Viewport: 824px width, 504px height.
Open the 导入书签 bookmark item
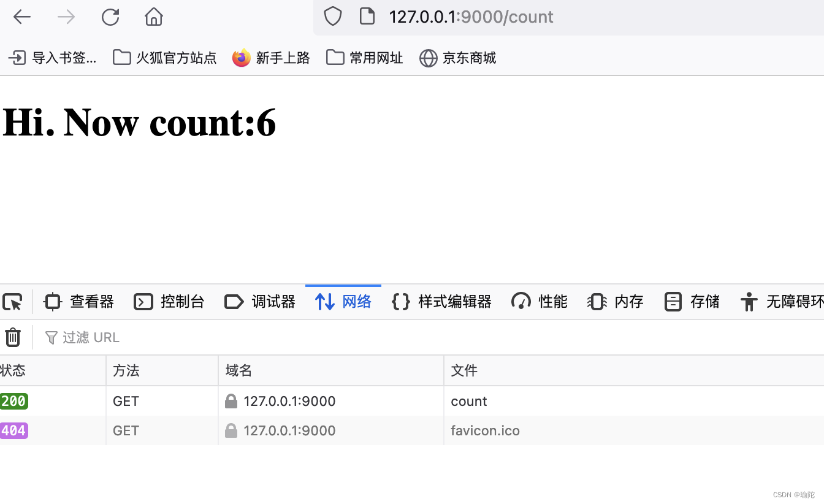tap(52, 58)
